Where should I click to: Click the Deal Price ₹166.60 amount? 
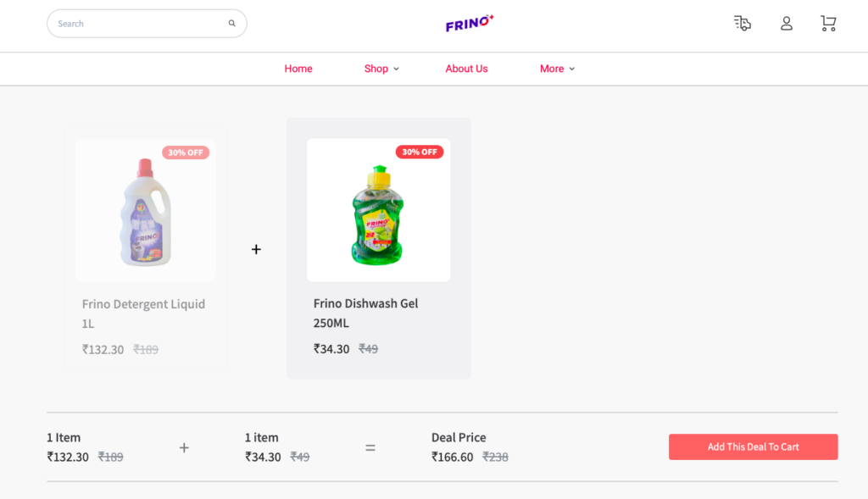click(453, 457)
